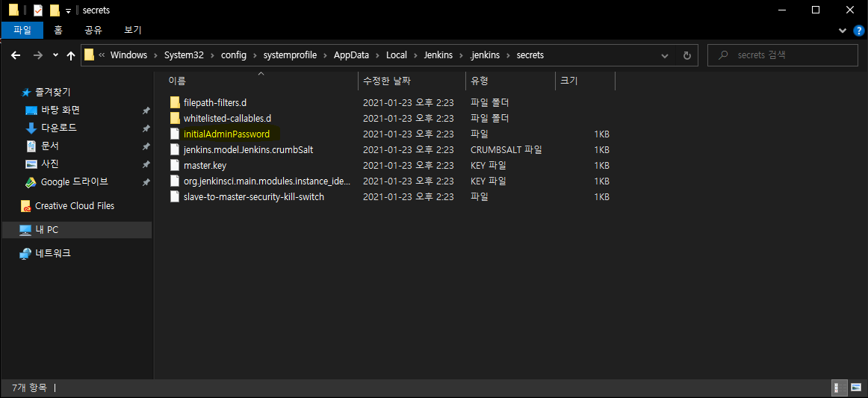Click the config breadcrumb segment
Image resolution: width=868 pixels, height=398 pixels.
point(232,55)
